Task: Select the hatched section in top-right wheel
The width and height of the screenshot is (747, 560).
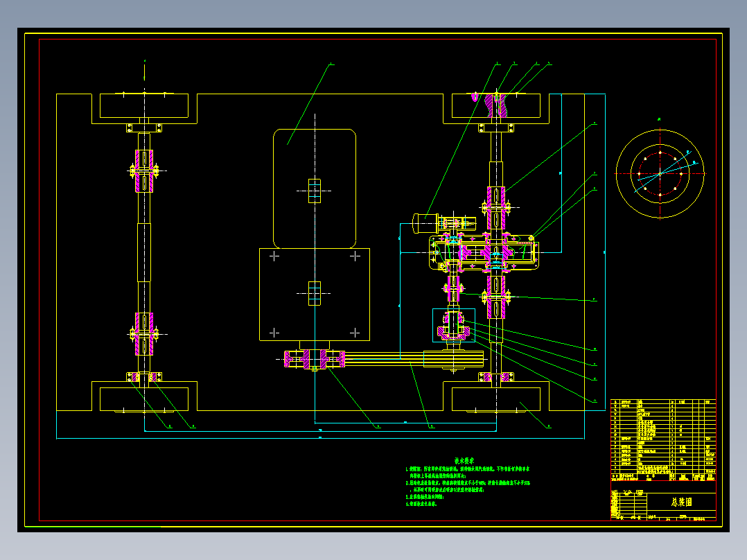Action: [x=495, y=106]
